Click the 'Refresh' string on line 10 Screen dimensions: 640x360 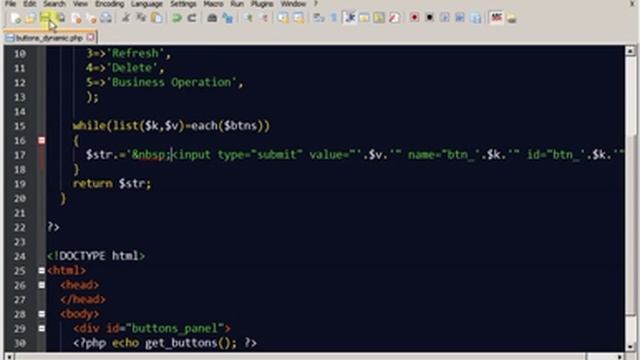[134, 53]
